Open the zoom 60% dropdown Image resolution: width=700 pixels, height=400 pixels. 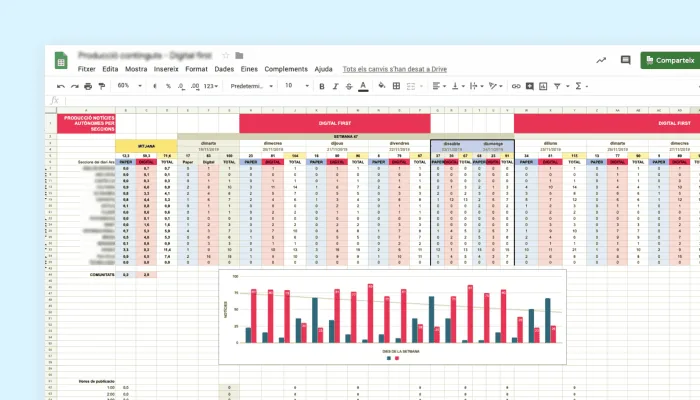pyautogui.click(x=129, y=86)
